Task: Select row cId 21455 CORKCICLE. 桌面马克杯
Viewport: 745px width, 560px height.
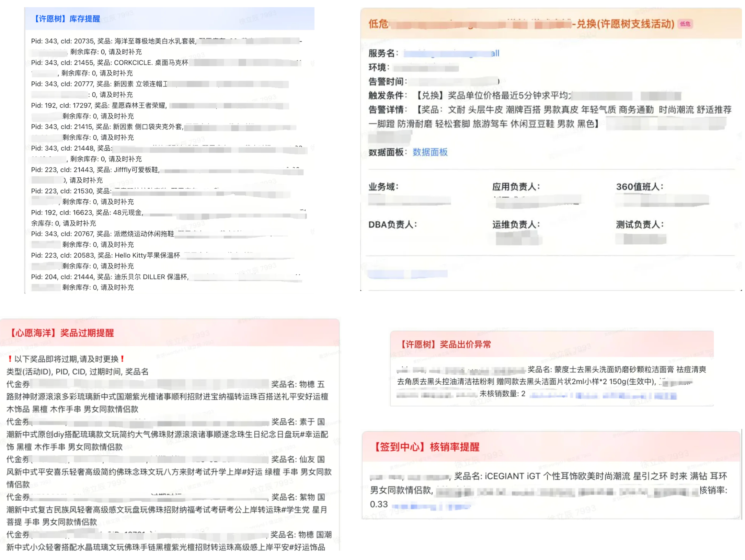Action: 167,68
